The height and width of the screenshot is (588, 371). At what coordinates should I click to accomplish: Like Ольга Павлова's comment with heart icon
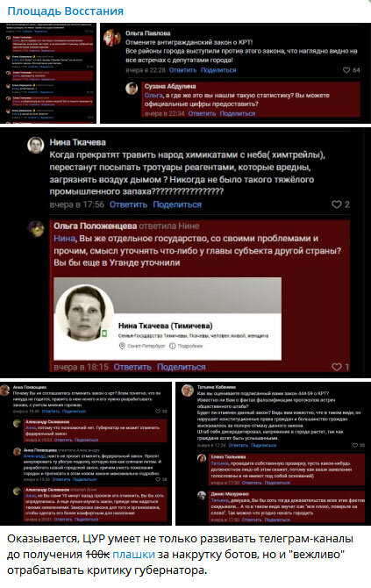346,70
